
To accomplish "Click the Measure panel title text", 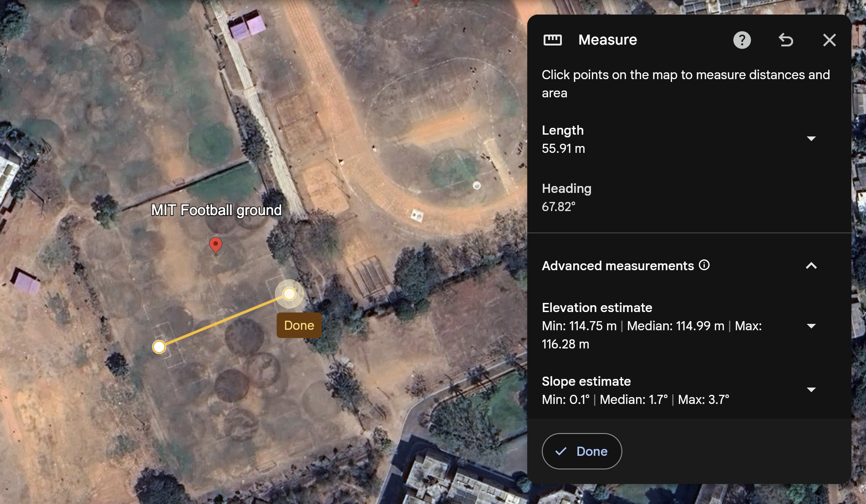I will tap(607, 40).
